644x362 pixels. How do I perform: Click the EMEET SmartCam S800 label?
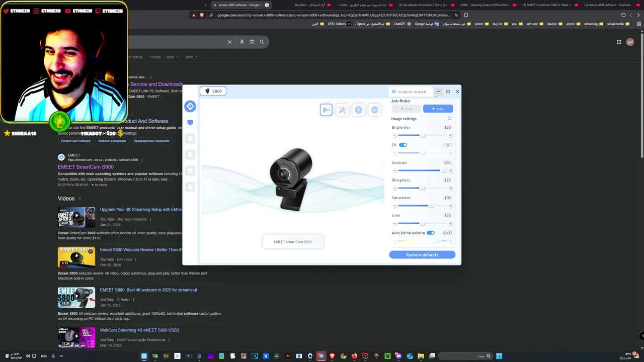pos(293,242)
